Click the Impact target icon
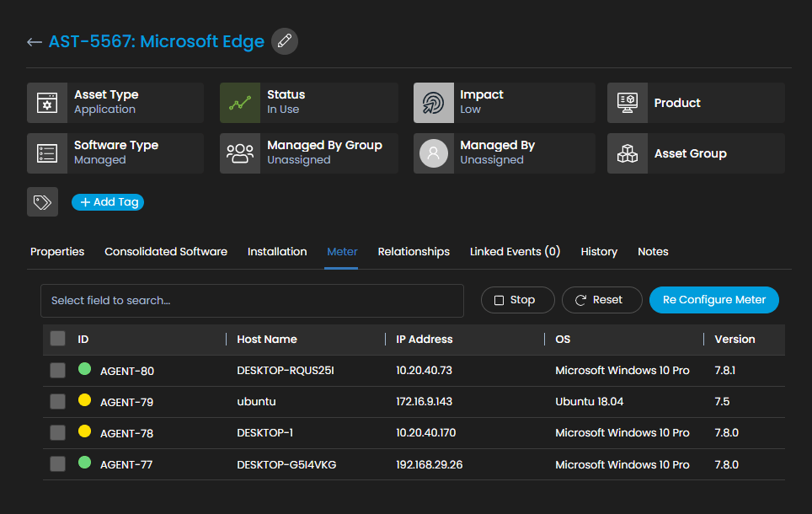The image size is (812, 514). tap(434, 103)
